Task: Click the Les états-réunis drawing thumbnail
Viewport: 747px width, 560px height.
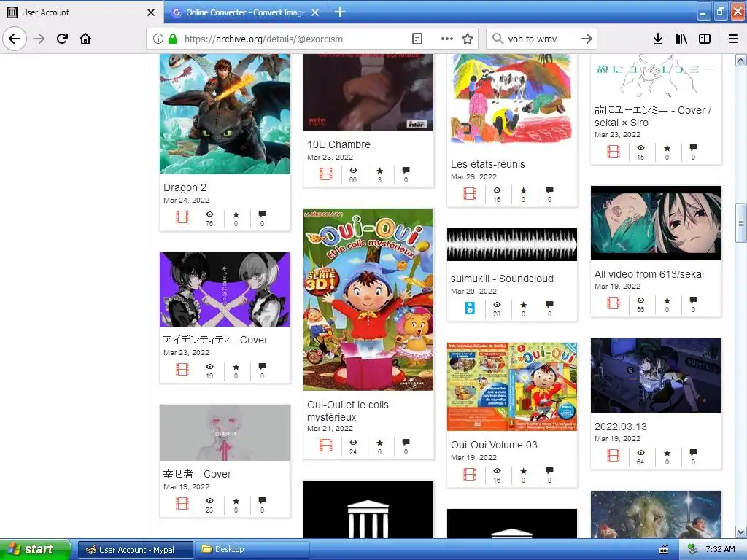Action: 511,98
